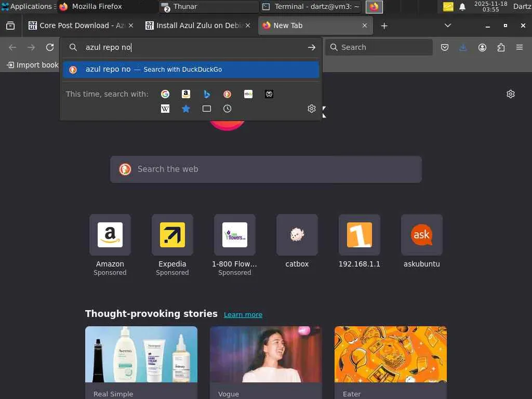532x399 pixels.
Task: Click the clock date in system panel
Action: coord(490,6)
